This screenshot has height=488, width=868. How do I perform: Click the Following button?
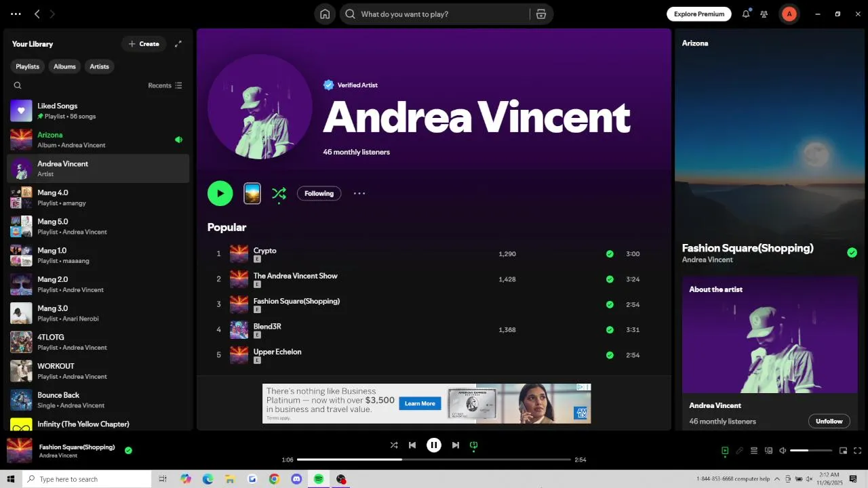tap(319, 193)
